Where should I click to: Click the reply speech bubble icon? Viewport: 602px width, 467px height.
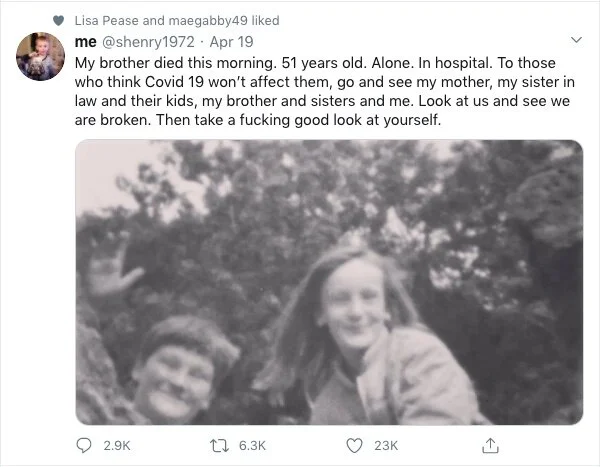[x=85, y=445]
